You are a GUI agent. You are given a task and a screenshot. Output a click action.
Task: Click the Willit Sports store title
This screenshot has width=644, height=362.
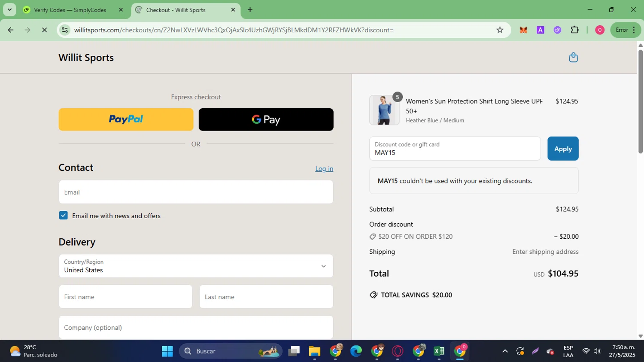[x=86, y=58]
